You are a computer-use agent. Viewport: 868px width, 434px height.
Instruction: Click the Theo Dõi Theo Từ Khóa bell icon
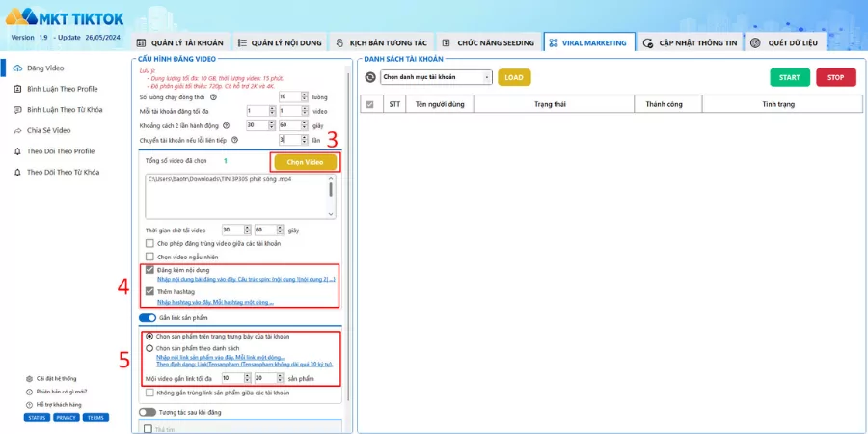point(17,173)
